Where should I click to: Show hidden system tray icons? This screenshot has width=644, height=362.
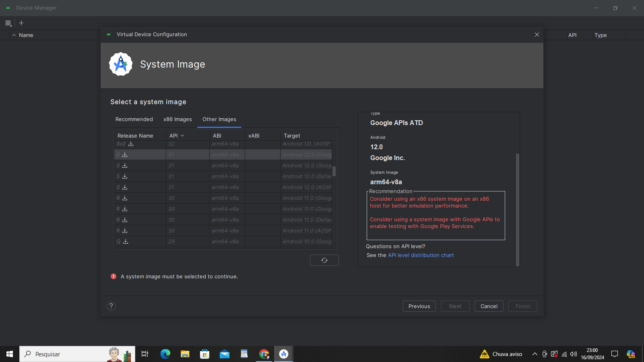[535, 354]
